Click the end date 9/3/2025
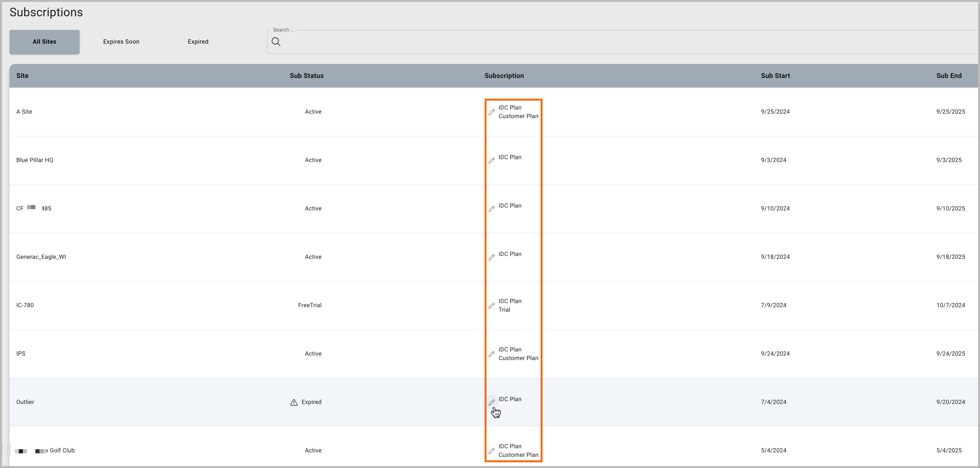This screenshot has height=468, width=980. 949,160
